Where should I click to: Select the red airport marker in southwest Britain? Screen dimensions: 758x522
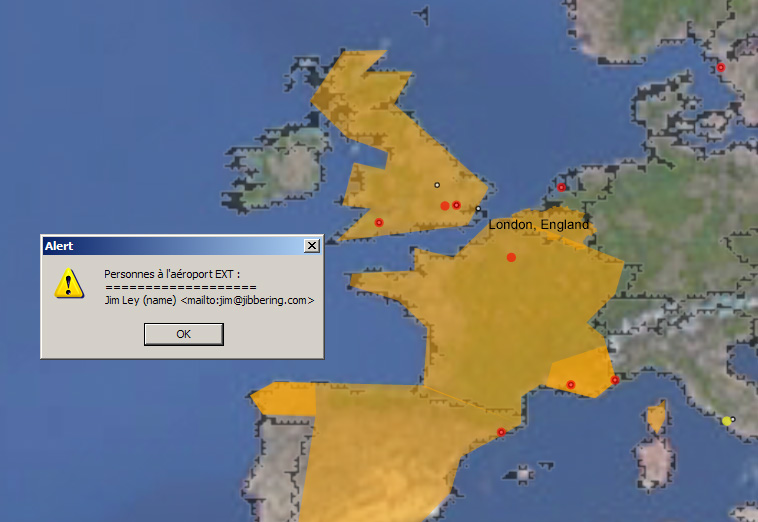(379, 222)
